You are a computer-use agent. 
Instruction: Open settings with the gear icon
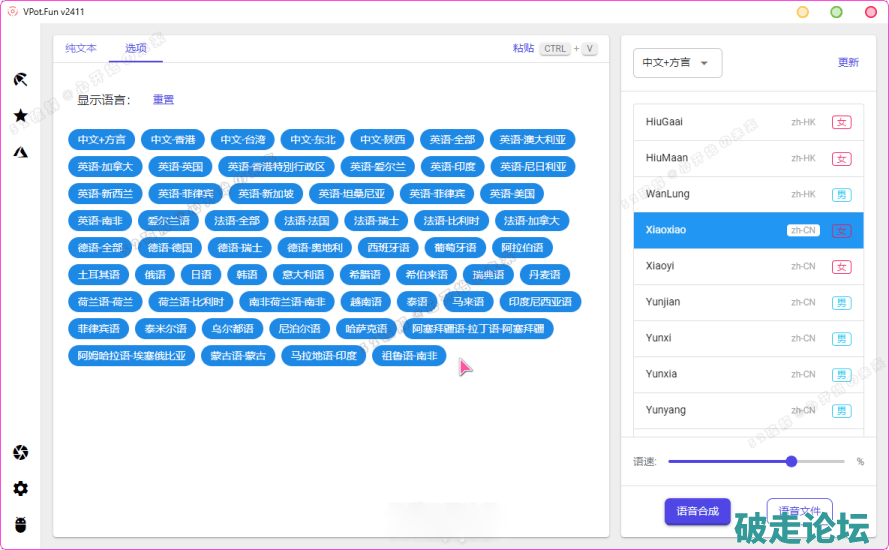point(20,489)
